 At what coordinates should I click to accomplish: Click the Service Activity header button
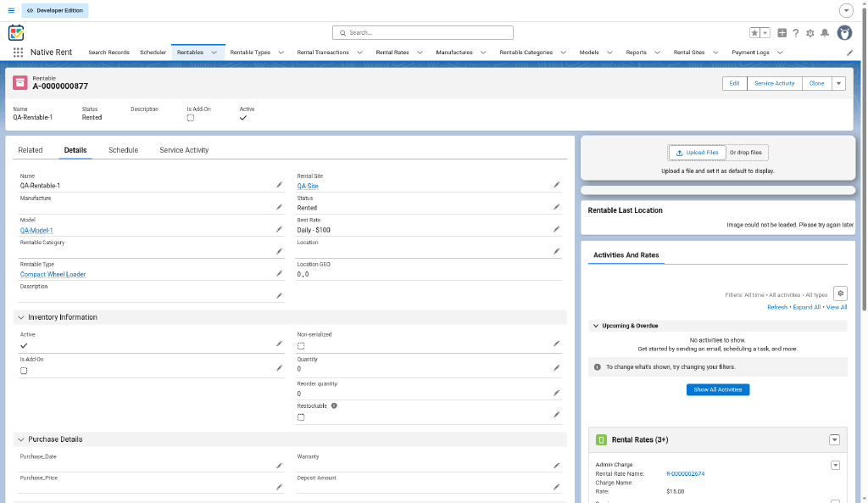775,84
